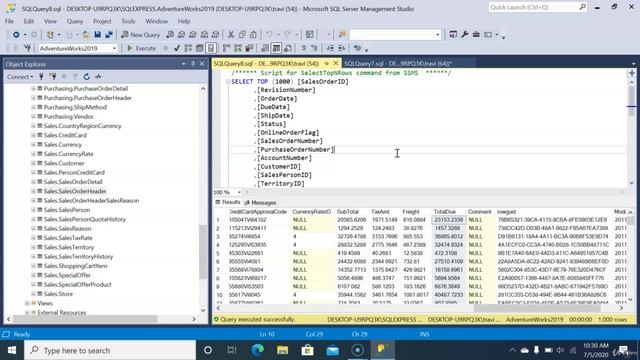Click the Windows taskbar search box
This screenshot has height=360, width=640.
point(110,350)
